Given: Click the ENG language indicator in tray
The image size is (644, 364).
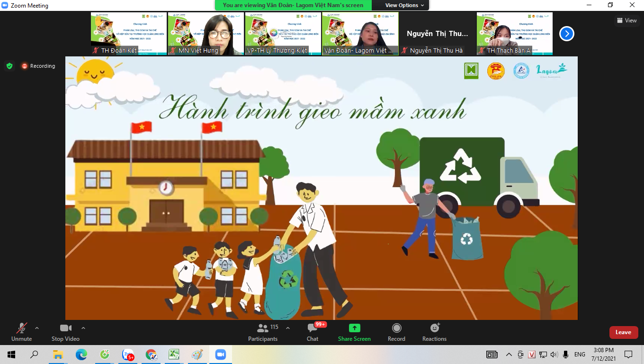Looking at the screenshot, I should [580, 355].
